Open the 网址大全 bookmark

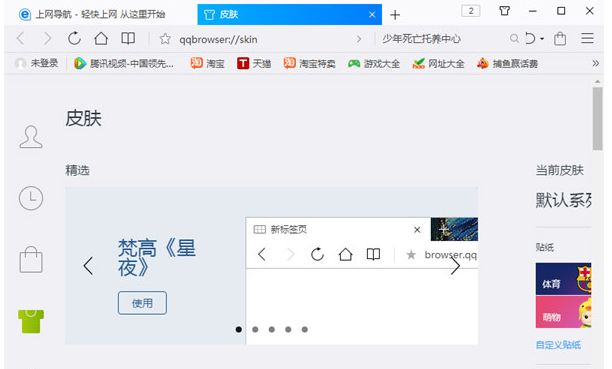coord(438,63)
